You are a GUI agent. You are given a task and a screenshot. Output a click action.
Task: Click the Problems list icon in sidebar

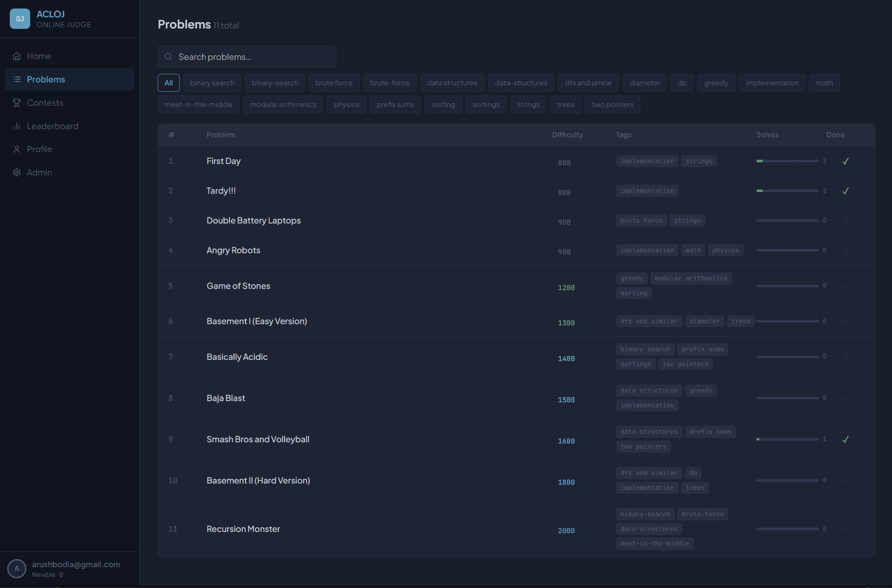tap(17, 79)
